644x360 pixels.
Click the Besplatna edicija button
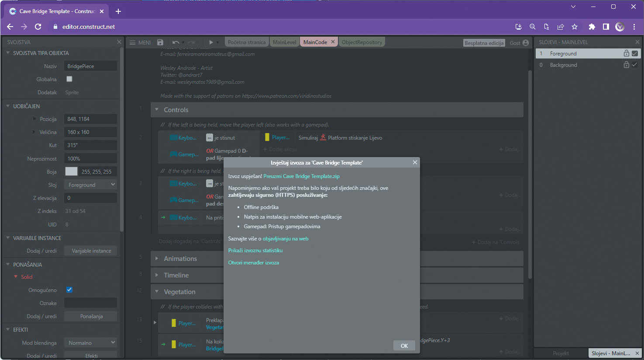[484, 43]
